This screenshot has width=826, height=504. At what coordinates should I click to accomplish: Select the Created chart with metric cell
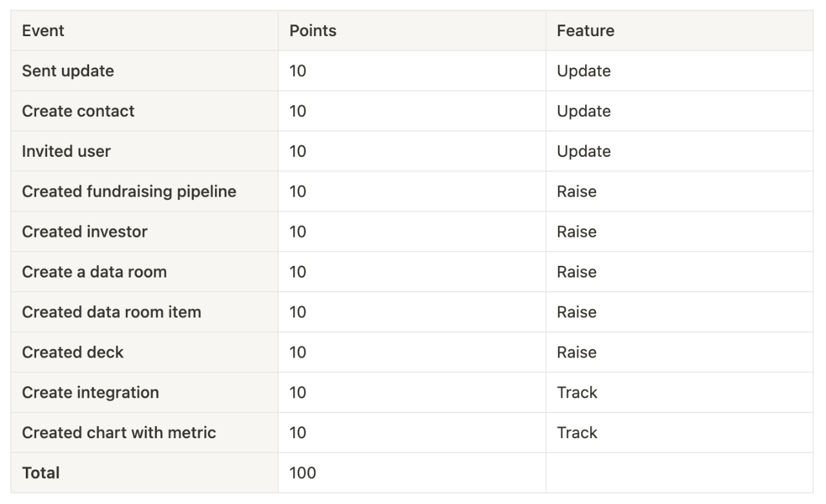tap(145, 432)
